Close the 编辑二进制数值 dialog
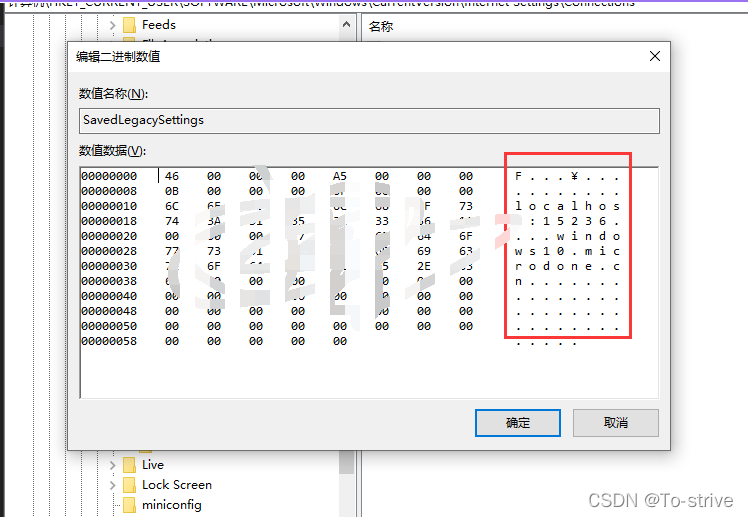The width and height of the screenshot is (748, 517). [x=655, y=56]
